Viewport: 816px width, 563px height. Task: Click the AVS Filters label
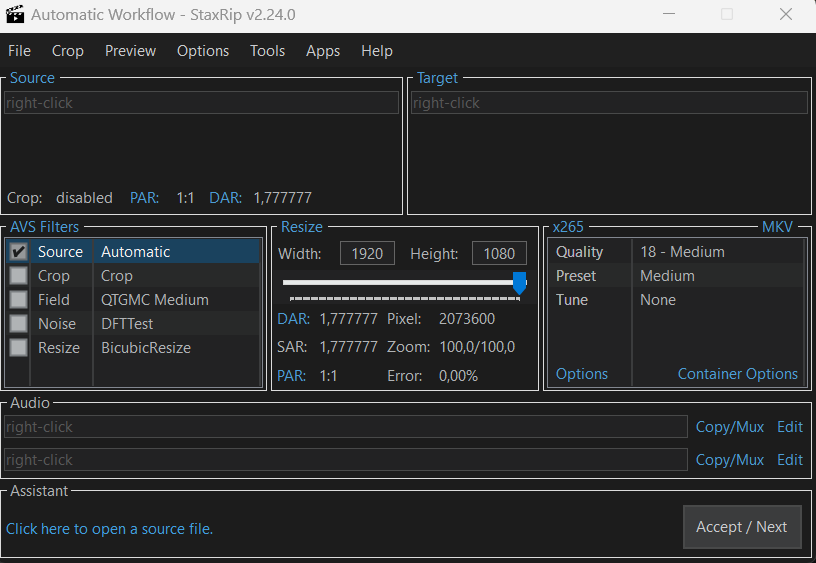45,227
